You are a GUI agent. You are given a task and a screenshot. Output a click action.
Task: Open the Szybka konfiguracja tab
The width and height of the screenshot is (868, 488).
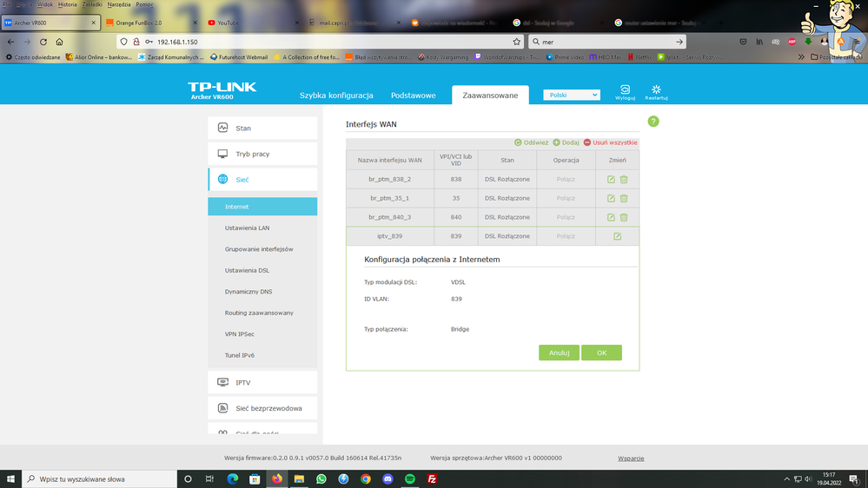coord(336,96)
